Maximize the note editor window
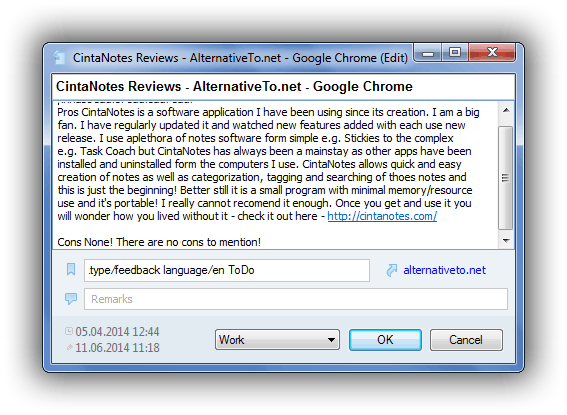 455,52
